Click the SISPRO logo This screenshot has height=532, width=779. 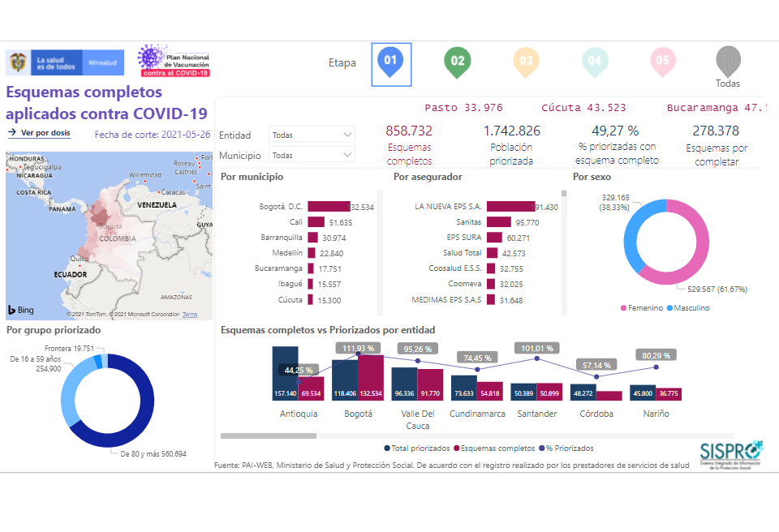(730, 454)
